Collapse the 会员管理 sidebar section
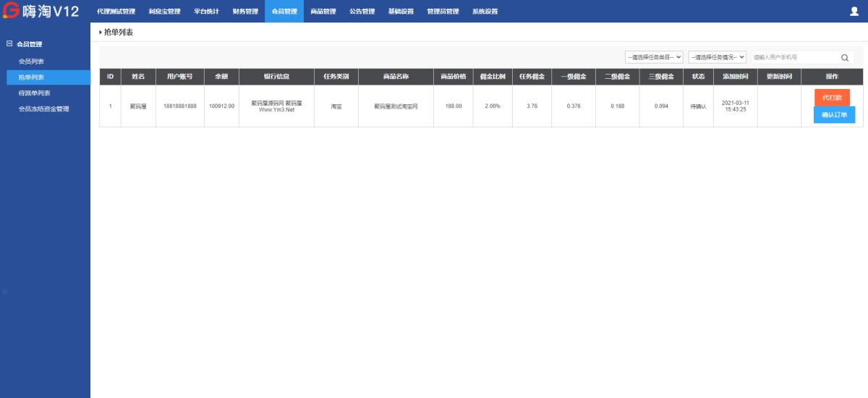 coord(9,44)
